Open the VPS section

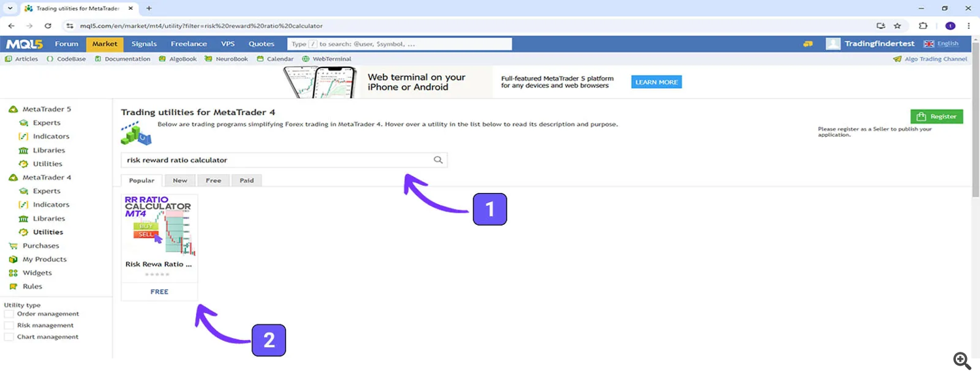click(228, 44)
